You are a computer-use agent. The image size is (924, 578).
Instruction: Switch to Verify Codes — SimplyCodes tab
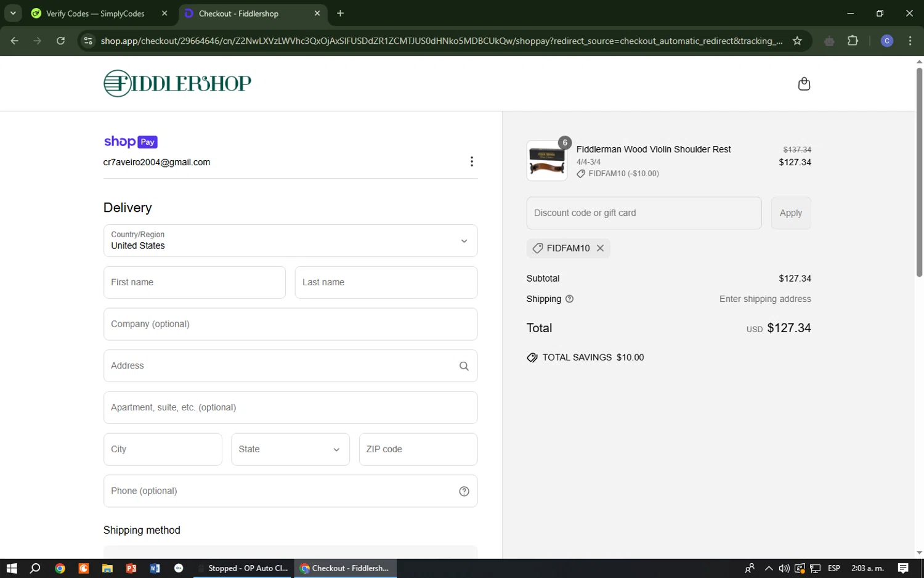pos(95,14)
